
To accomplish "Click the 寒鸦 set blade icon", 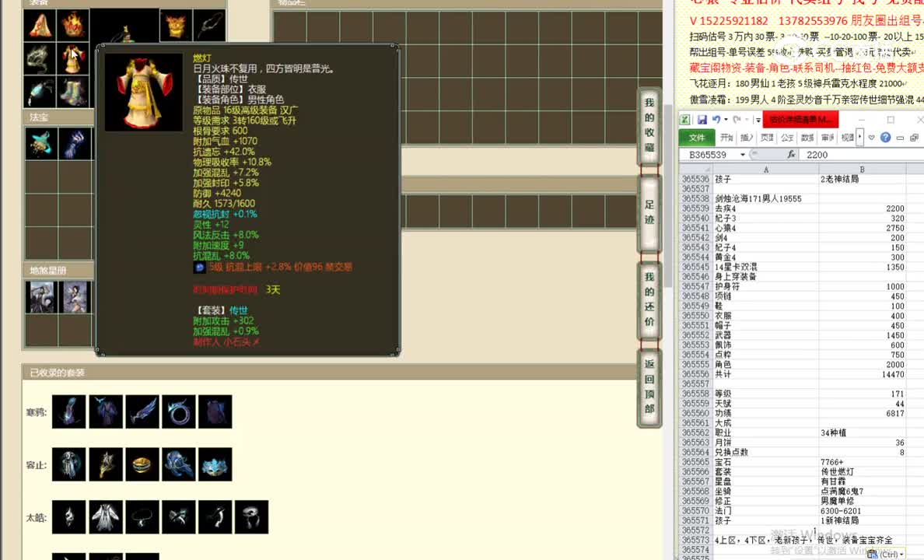I will click(142, 411).
